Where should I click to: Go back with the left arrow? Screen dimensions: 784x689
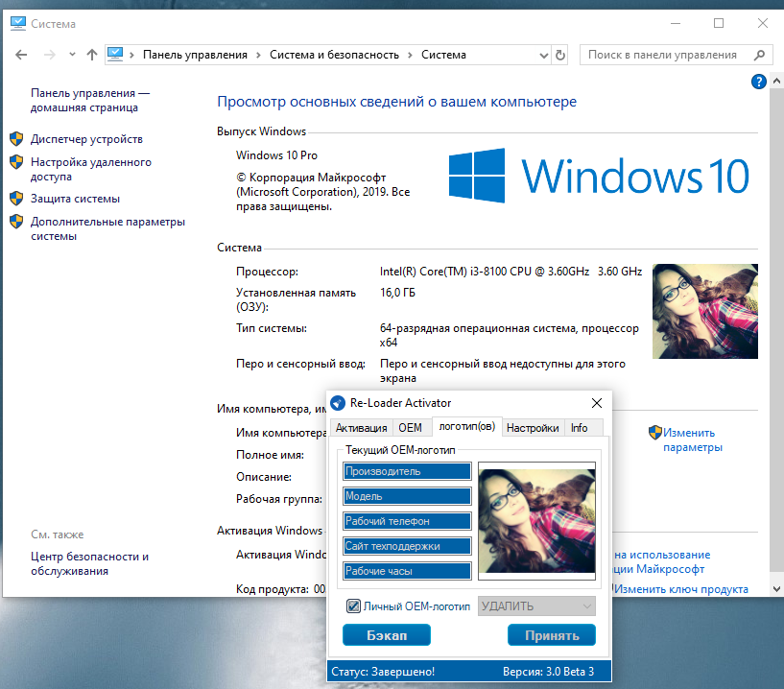pos(21,55)
